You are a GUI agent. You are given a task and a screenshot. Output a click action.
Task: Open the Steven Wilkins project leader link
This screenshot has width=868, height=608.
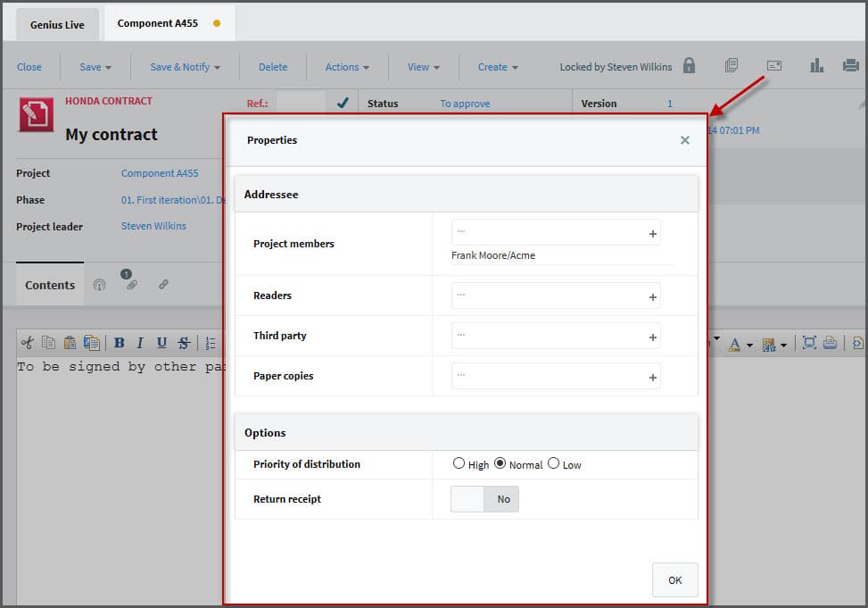point(153,226)
